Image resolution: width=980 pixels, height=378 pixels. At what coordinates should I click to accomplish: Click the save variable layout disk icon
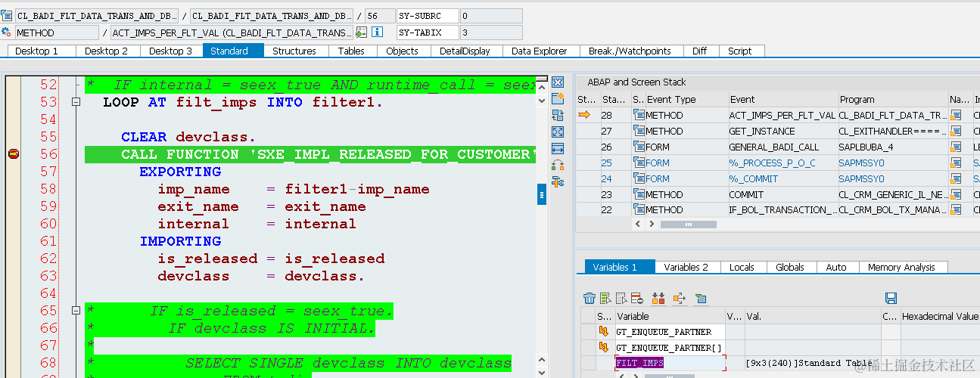891,298
